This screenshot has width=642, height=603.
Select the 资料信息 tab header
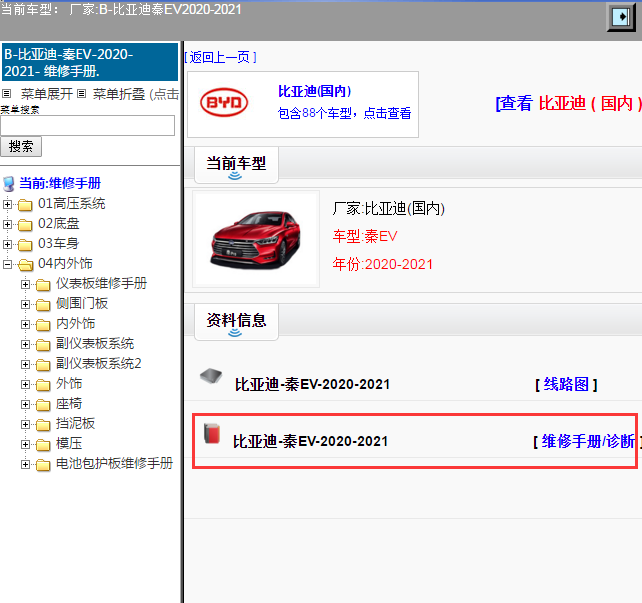click(x=236, y=322)
